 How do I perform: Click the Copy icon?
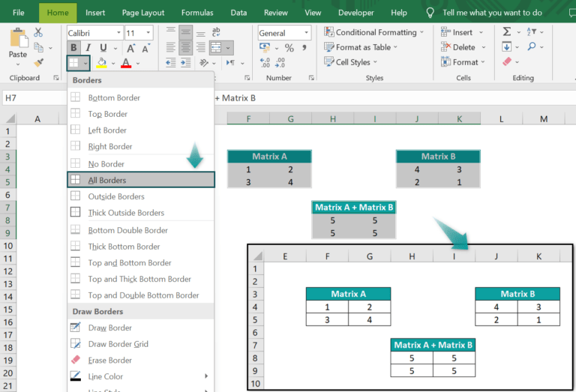pos(38,47)
